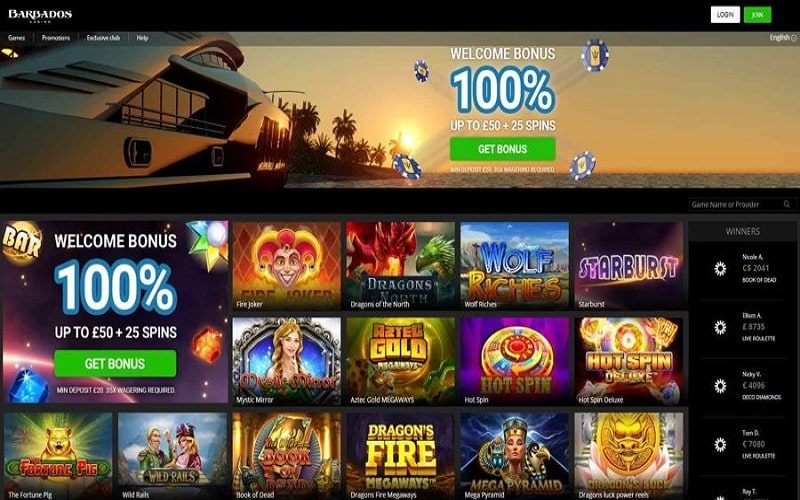The width and height of the screenshot is (800, 500).
Task: Open the Games menu
Action: [x=16, y=38]
